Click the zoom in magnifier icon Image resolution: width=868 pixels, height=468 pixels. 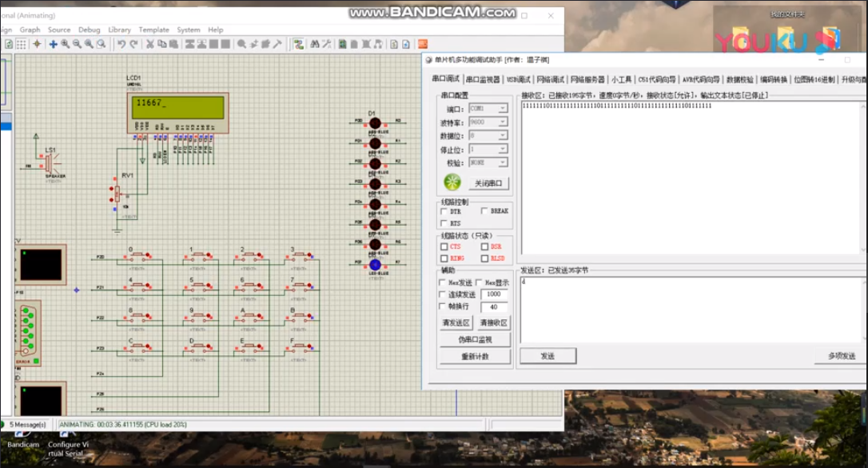coord(66,44)
